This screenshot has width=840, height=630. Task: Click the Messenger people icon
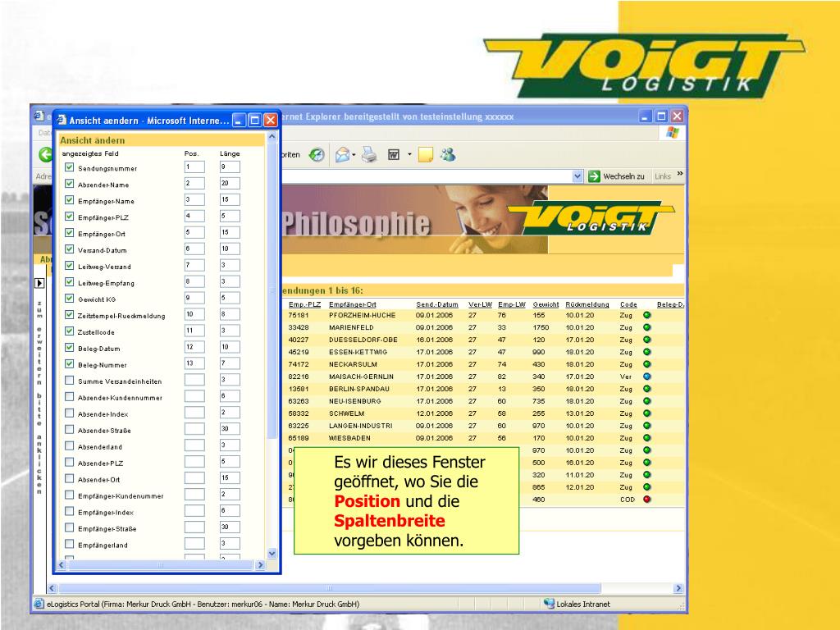449,155
